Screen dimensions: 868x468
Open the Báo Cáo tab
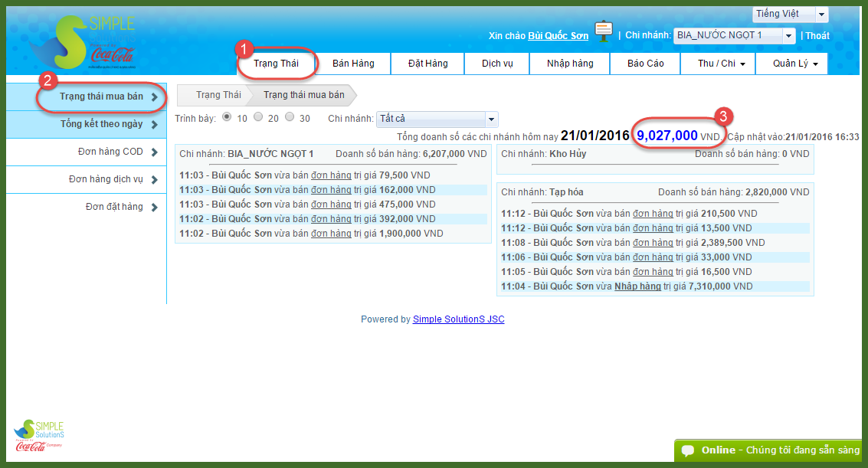pyautogui.click(x=645, y=64)
